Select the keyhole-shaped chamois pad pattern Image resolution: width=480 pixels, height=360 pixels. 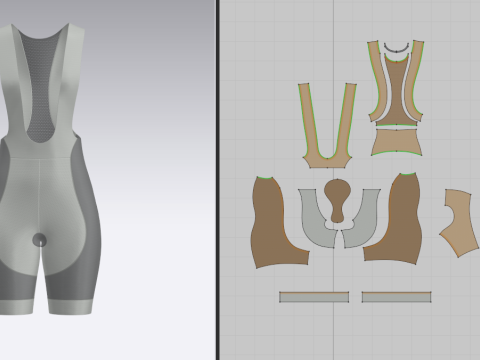[x=337, y=201]
